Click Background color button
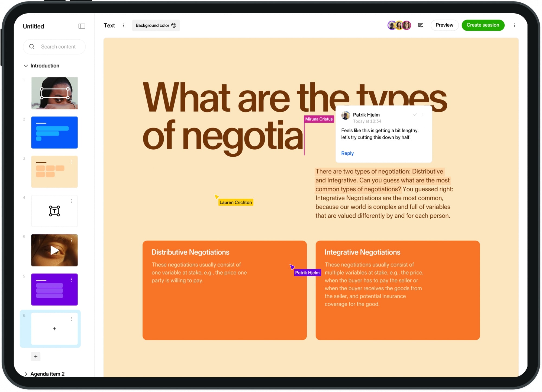This screenshot has width=542, height=392. (x=156, y=25)
